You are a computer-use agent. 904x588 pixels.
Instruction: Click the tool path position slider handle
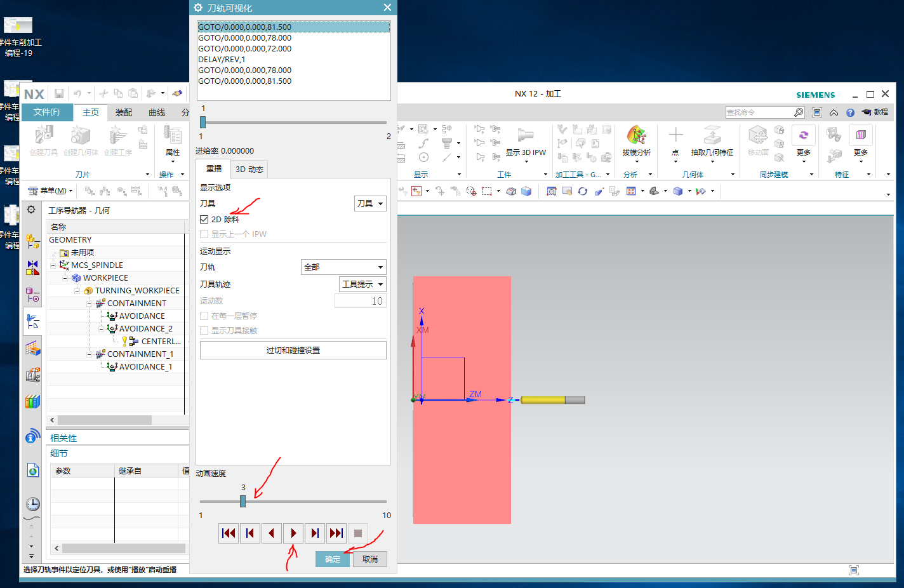point(203,122)
